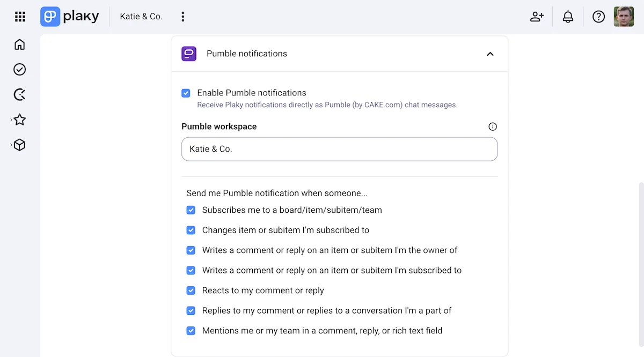Open the invite user icon
Screen dimensions: 644x357
537,17
